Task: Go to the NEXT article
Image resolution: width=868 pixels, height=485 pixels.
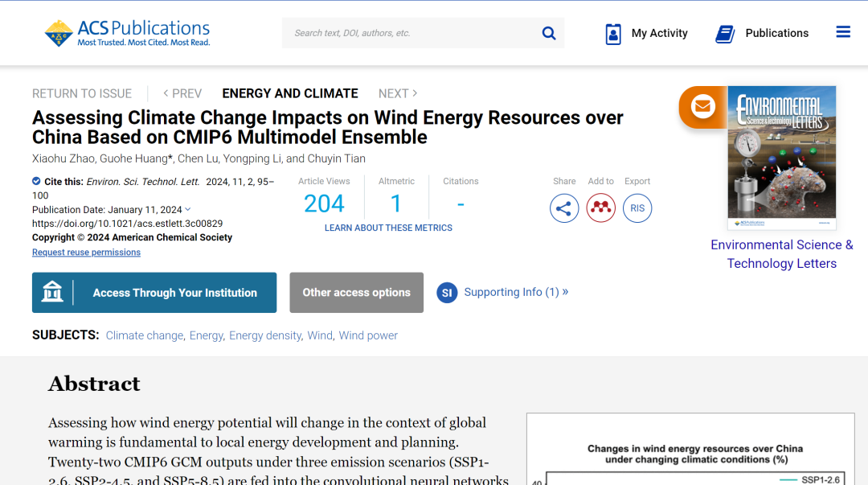Action: [398, 93]
